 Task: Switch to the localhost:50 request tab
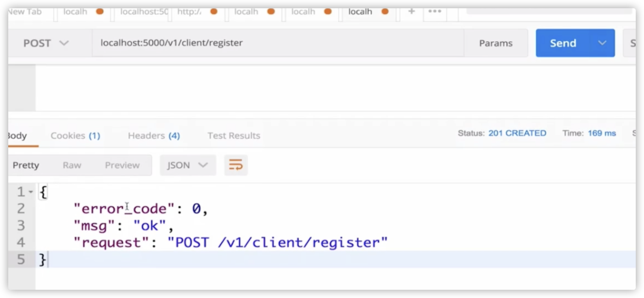click(x=144, y=12)
